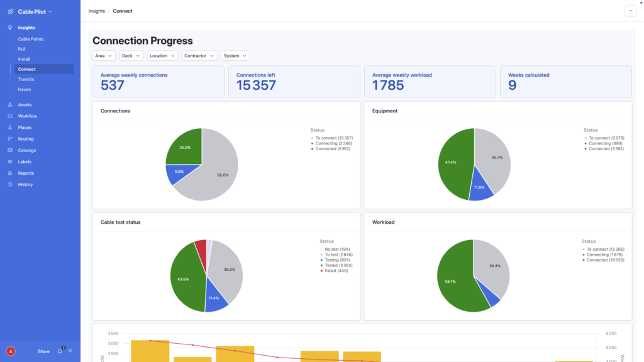Screen dimensions: 644x362
Task: Click the Share button
Action: [43, 351]
